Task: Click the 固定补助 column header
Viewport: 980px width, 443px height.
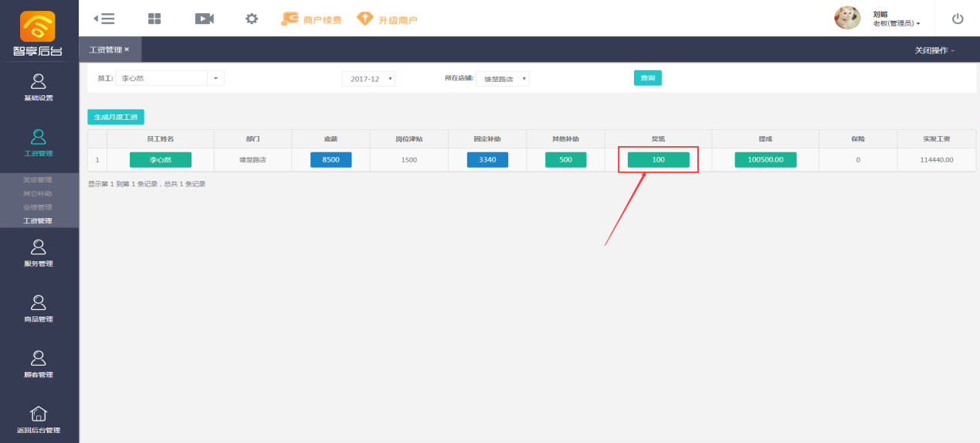Action: (487, 138)
